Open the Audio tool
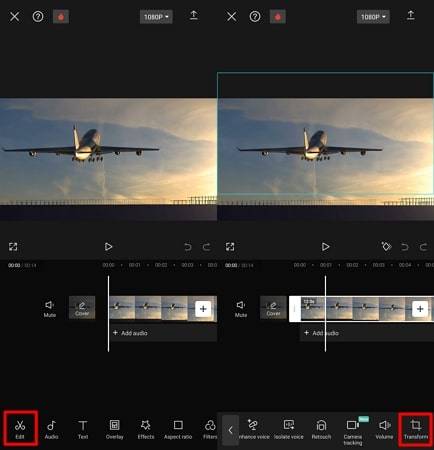Screen dimensions: 434x450 51,429
